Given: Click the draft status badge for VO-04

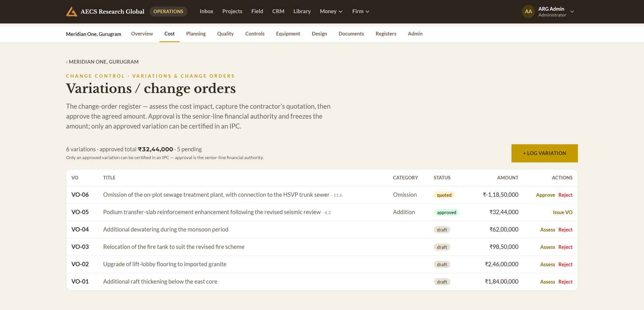Looking at the screenshot, I should [x=442, y=230].
